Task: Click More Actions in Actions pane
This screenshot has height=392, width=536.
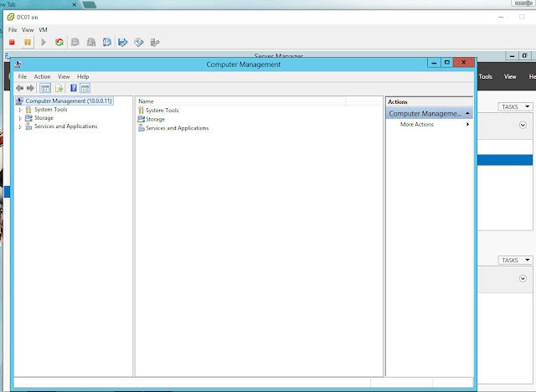Action: (x=417, y=125)
